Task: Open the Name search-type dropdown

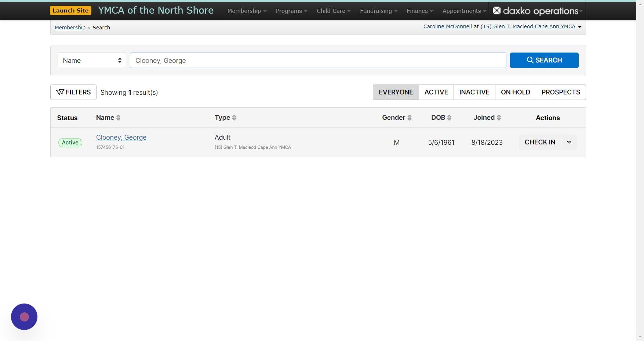Action: 91,60
